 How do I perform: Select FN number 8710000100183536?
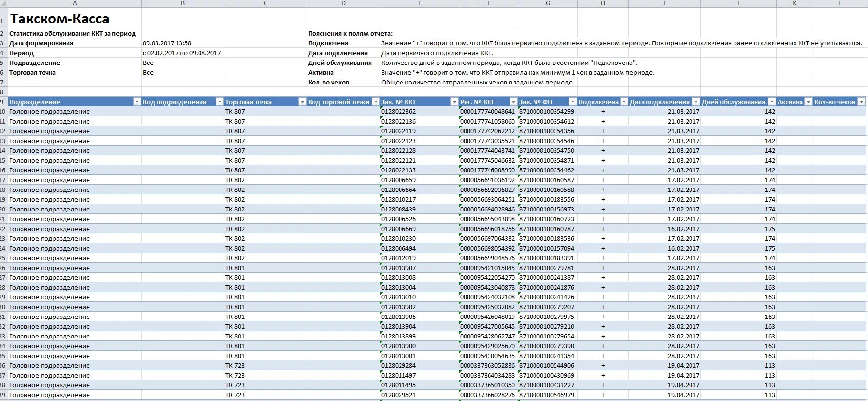click(548, 238)
